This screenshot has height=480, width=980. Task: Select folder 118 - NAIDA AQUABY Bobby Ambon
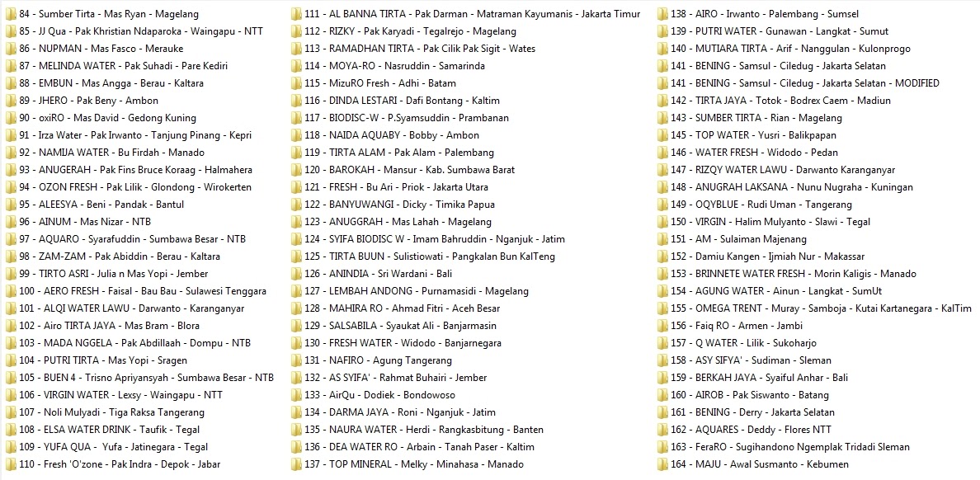tap(385, 135)
